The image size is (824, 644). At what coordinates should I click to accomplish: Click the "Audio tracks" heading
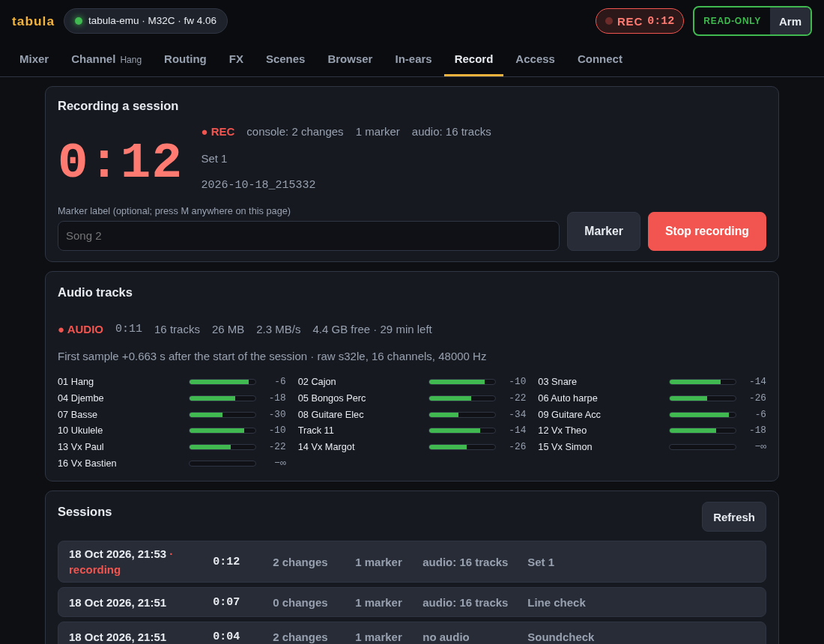[95, 293]
